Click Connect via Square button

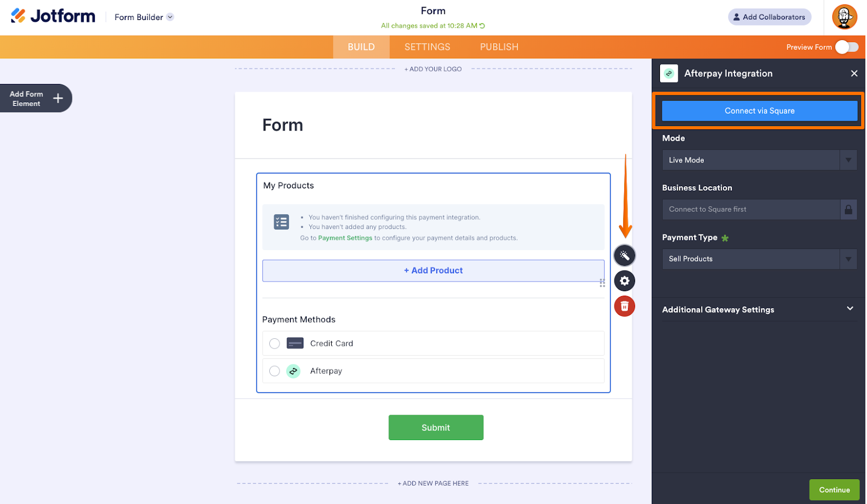coord(761,111)
